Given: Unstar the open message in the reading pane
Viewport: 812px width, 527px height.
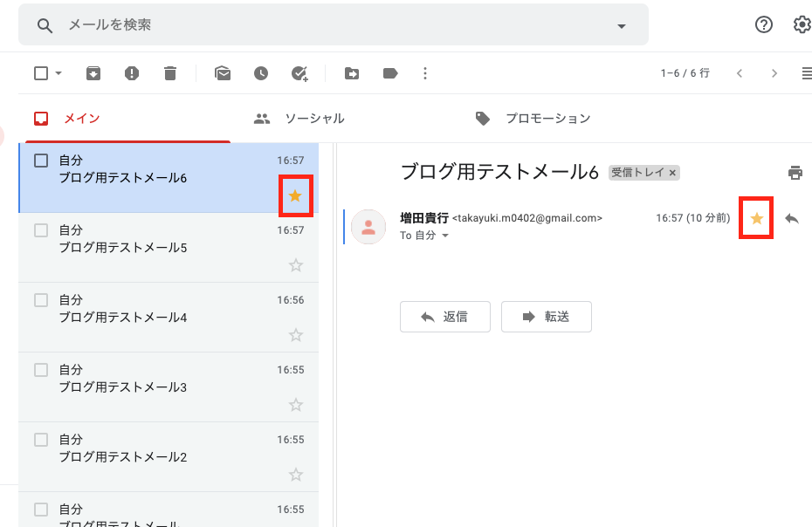Looking at the screenshot, I should [757, 218].
